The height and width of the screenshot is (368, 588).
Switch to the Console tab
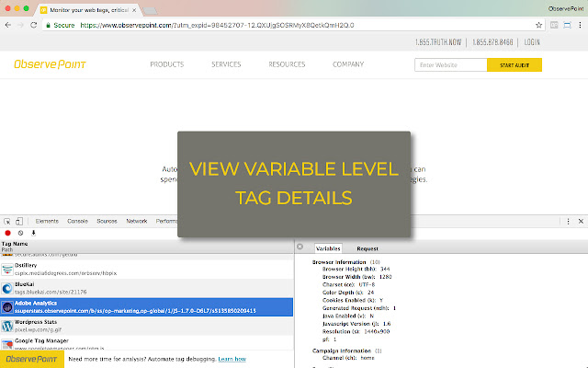click(x=77, y=221)
